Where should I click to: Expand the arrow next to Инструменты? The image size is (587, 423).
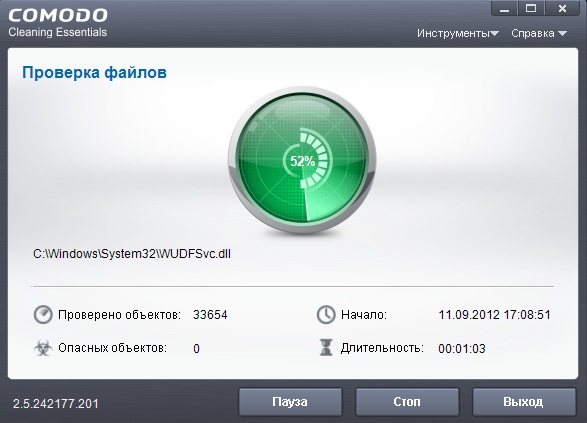pyautogui.click(x=495, y=34)
